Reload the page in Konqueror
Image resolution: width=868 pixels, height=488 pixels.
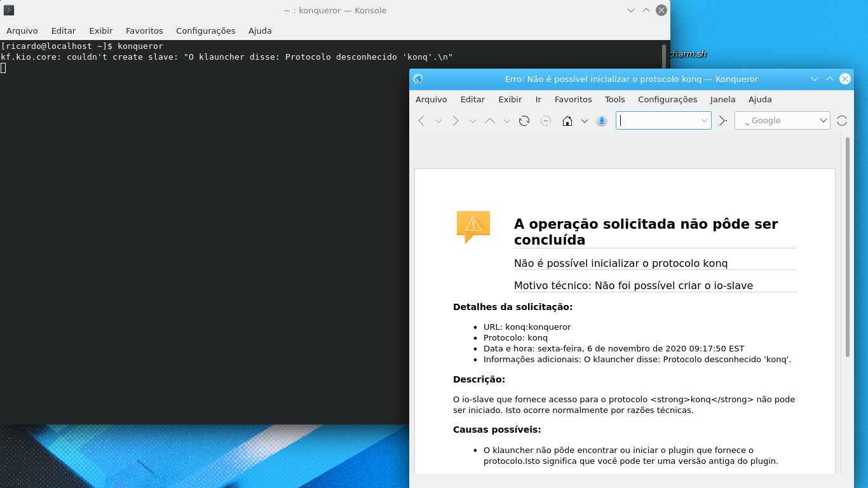tap(524, 121)
